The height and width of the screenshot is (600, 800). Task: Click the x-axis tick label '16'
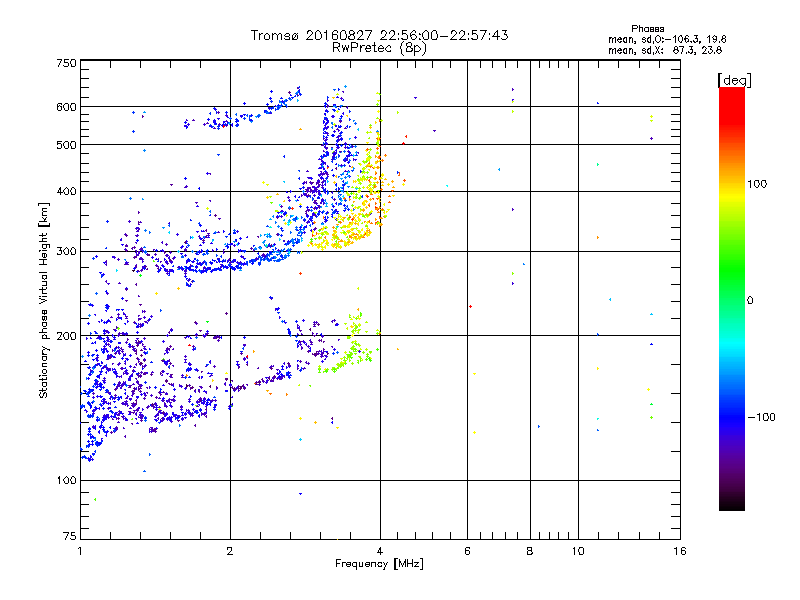click(x=680, y=551)
